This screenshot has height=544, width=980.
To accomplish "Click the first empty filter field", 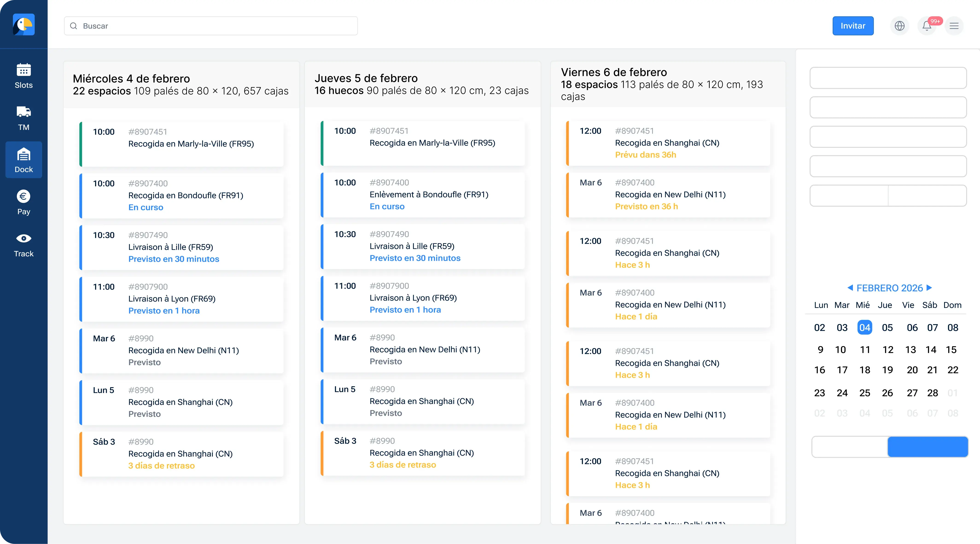I will pos(888,78).
